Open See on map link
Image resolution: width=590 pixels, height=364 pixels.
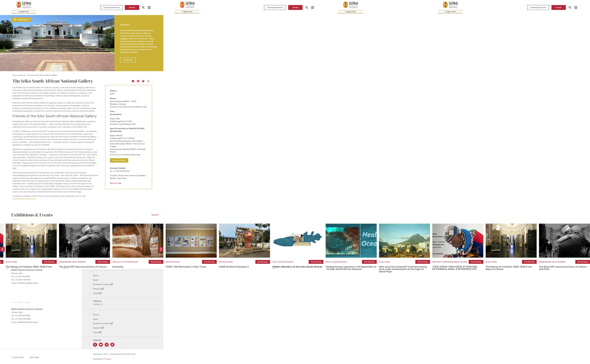click(x=116, y=183)
